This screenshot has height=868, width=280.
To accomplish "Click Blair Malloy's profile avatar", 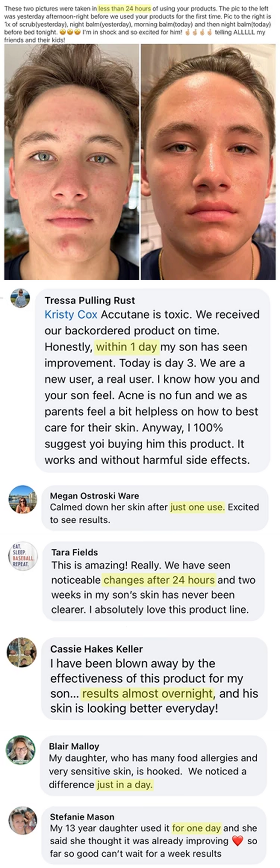I will [21, 750].
